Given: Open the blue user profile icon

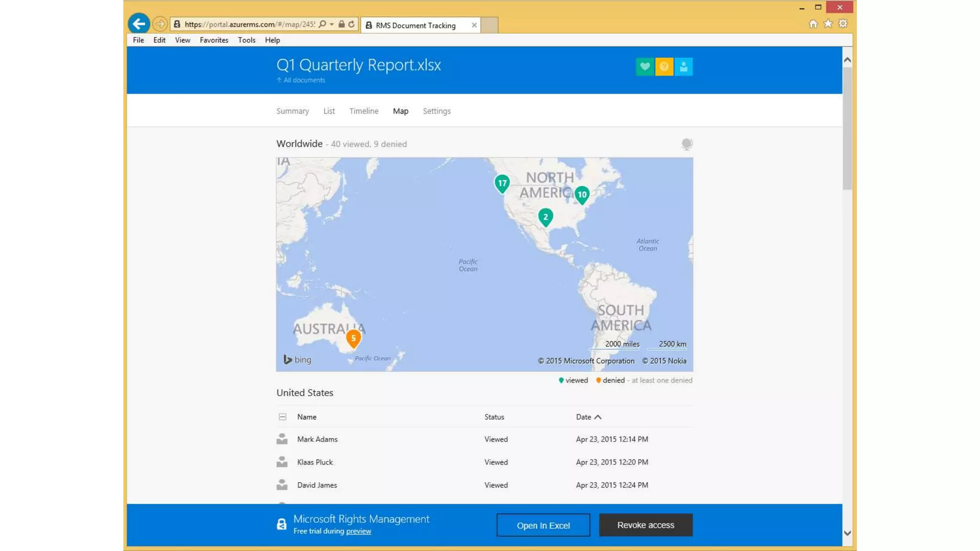Looking at the screenshot, I should coord(683,66).
